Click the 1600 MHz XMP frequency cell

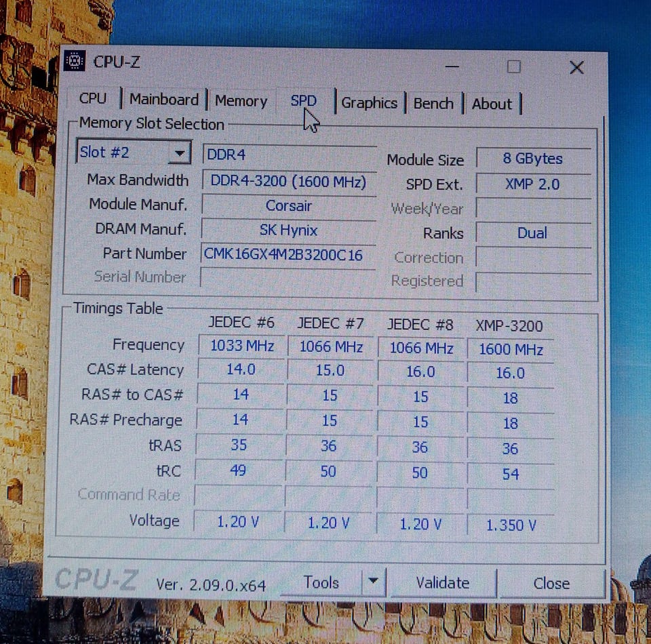(511, 349)
